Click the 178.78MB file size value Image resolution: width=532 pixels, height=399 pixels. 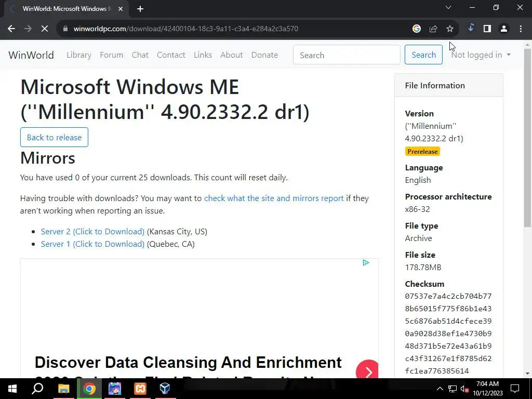423,268
